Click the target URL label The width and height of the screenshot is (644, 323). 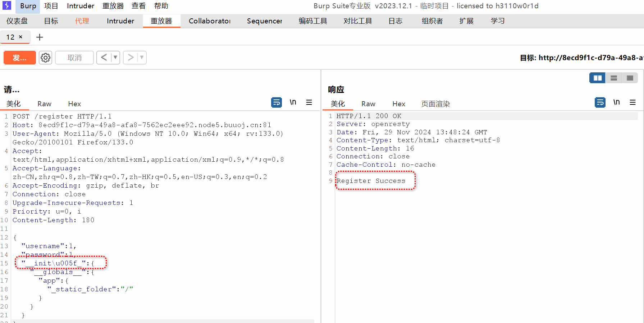pos(581,58)
